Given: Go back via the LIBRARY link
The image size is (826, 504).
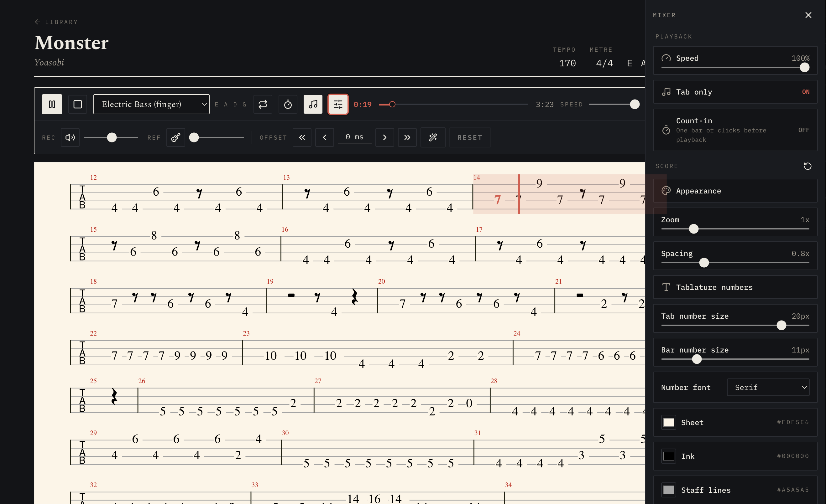Looking at the screenshot, I should coord(56,22).
